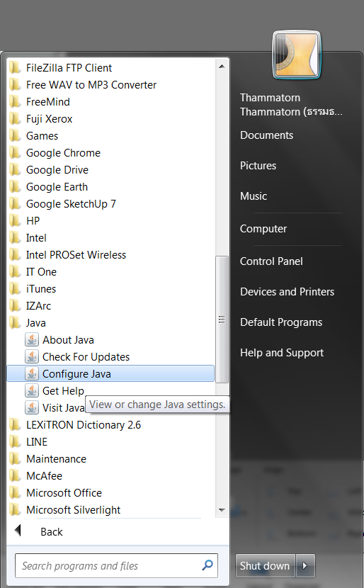This screenshot has width=364, height=588.
Task: Open Help and Support
Action: point(282,353)
